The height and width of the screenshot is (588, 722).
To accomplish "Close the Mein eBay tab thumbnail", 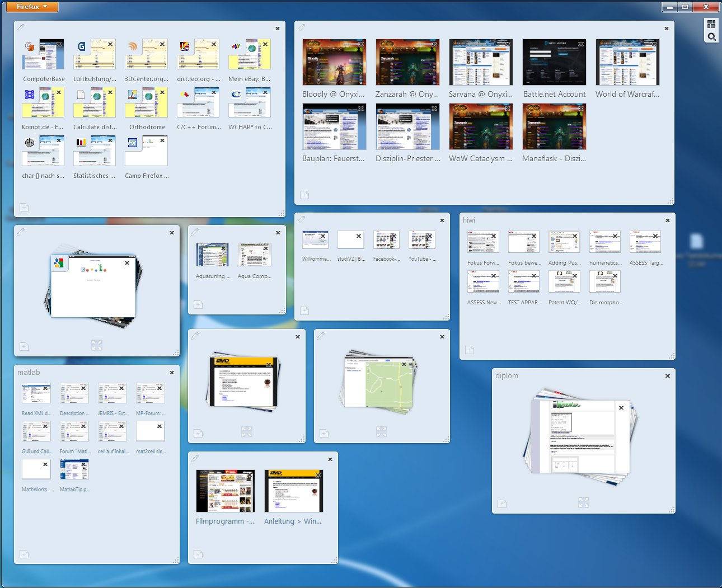I will click(265, 44).
